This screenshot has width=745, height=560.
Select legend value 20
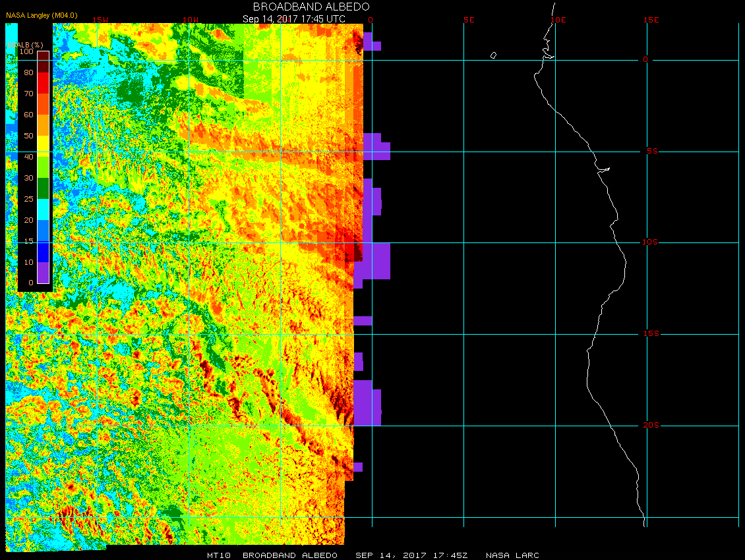pos(28,220)
